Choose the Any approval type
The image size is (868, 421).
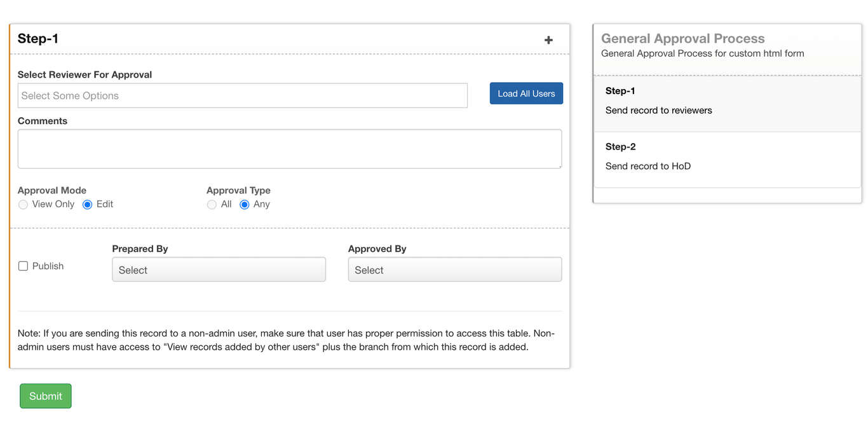coord(244,205)
